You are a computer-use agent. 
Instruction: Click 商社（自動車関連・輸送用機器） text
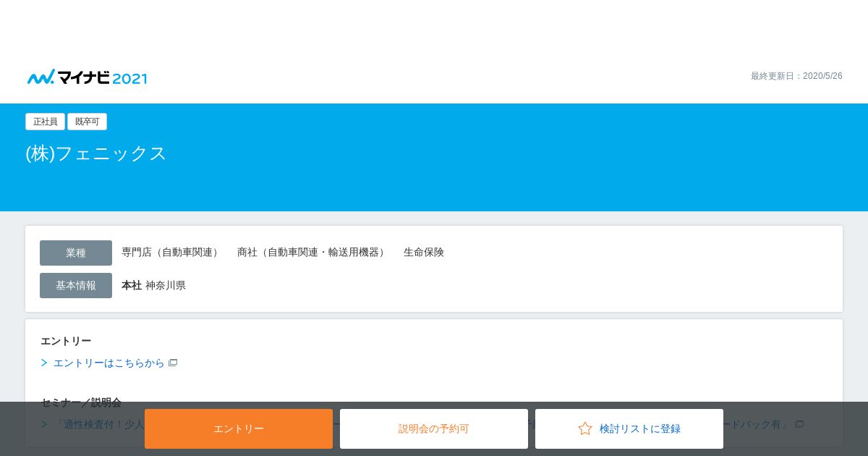coord(313,252)
